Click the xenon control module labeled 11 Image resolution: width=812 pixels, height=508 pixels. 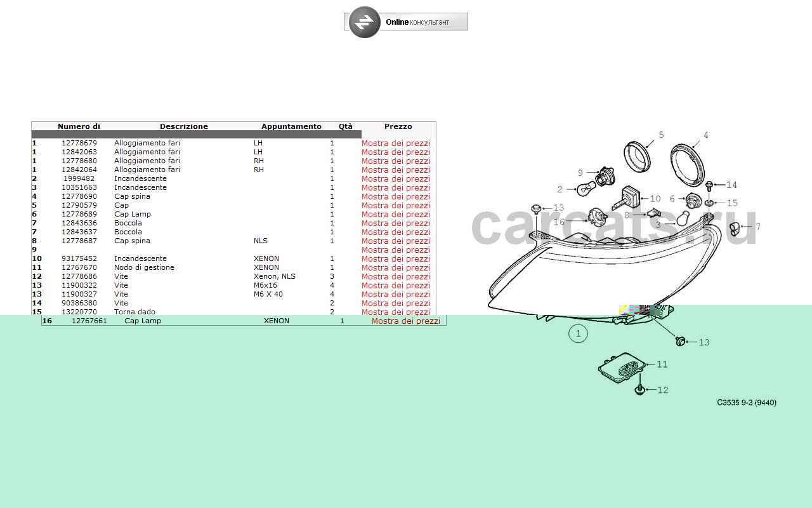pyautogui.click(x=622, y=368)
